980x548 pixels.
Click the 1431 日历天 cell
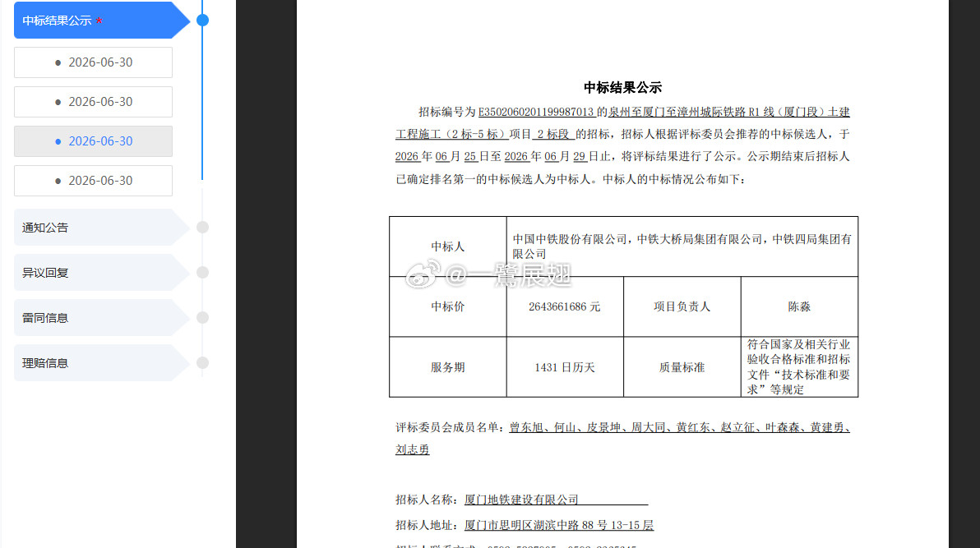pos(564,367)
